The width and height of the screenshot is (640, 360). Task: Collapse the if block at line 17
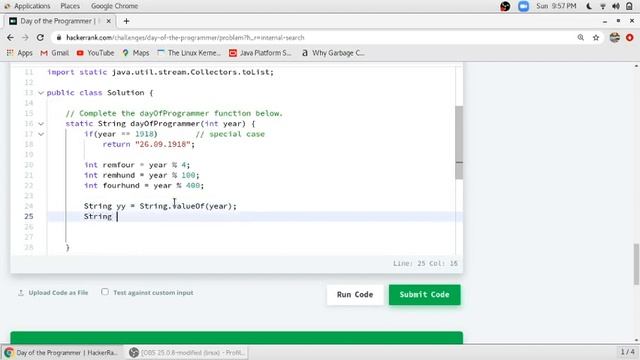click(41, 134)
